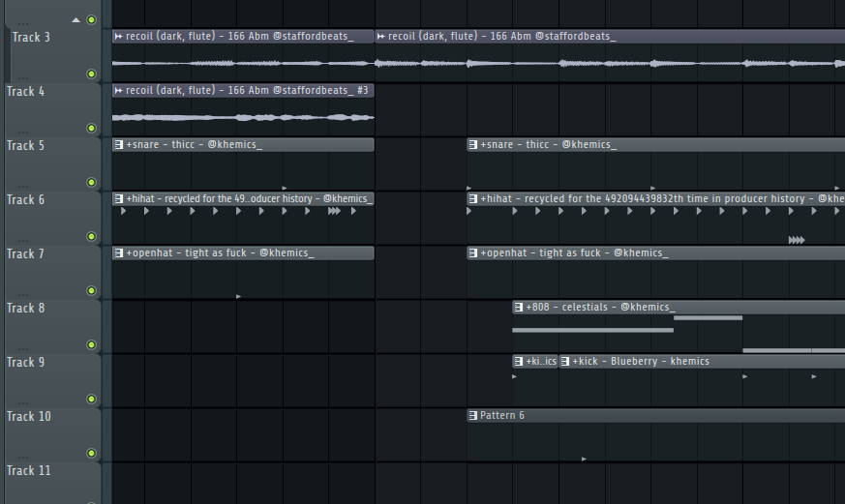
Task: Select Pattern 6 clip title
Action: (502, 415)
